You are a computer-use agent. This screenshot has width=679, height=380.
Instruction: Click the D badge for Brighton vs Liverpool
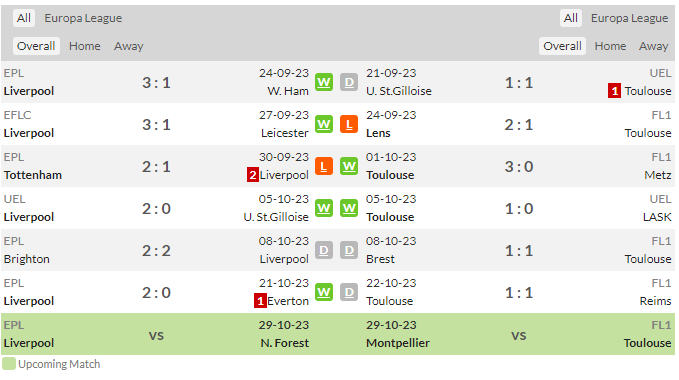[x=323, y=250]
